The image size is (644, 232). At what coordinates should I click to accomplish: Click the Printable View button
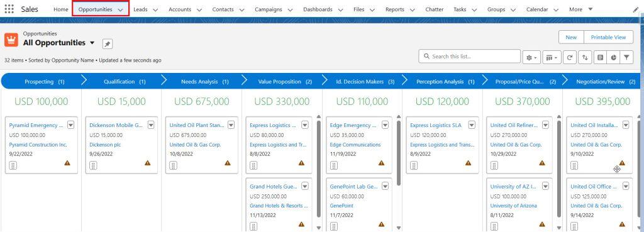click(x=608, y=37)
